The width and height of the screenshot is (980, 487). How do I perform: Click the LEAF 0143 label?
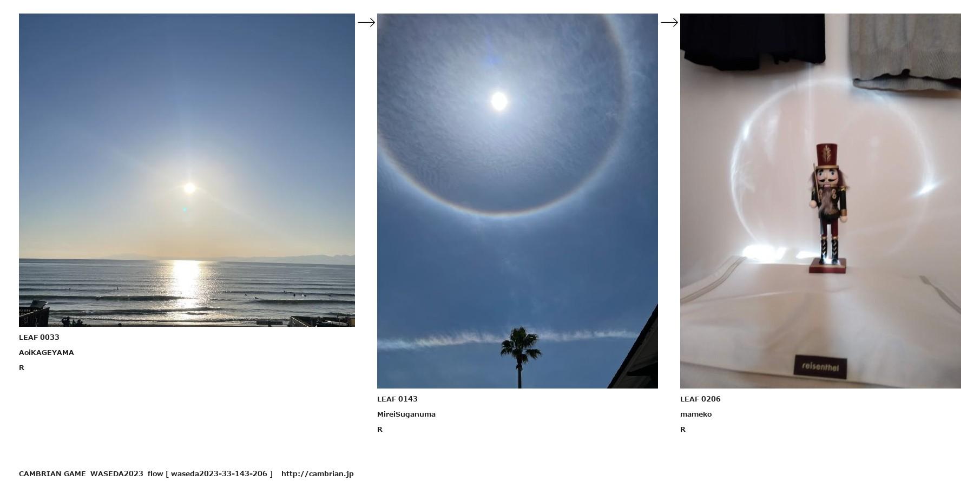[397, 399]
